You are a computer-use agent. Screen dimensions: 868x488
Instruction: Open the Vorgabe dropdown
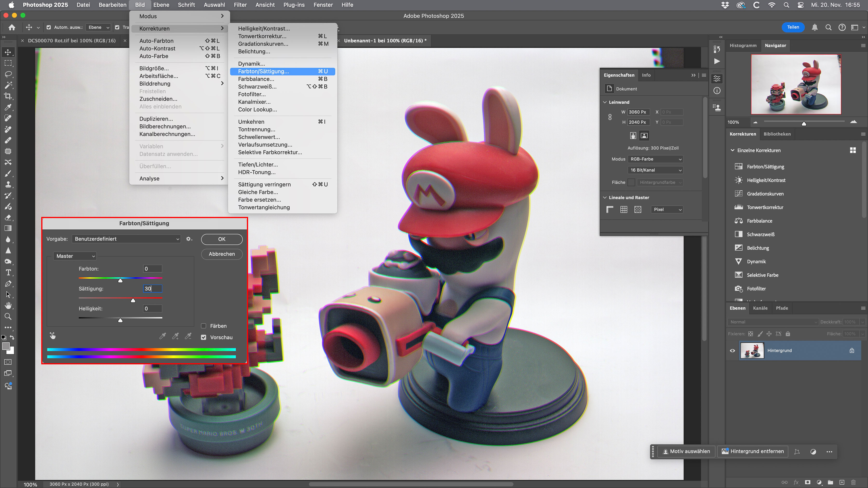(x=126, y=239)
